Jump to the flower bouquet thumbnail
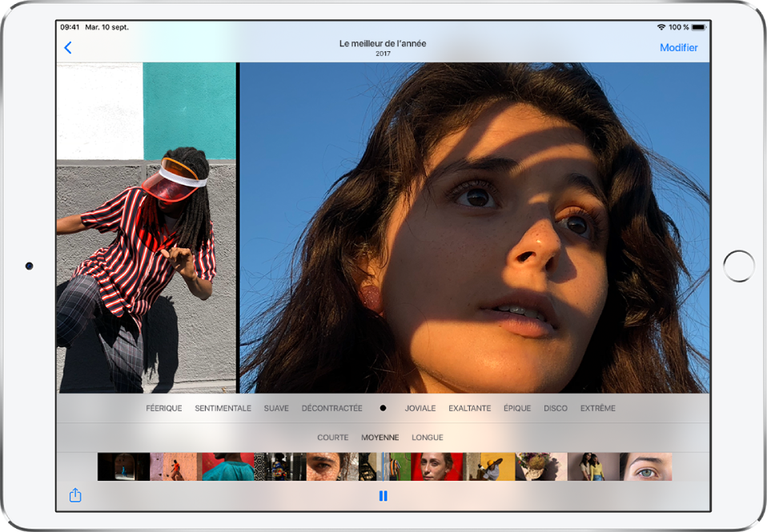Screen dimensions: 771x532 tap(541, 466)
